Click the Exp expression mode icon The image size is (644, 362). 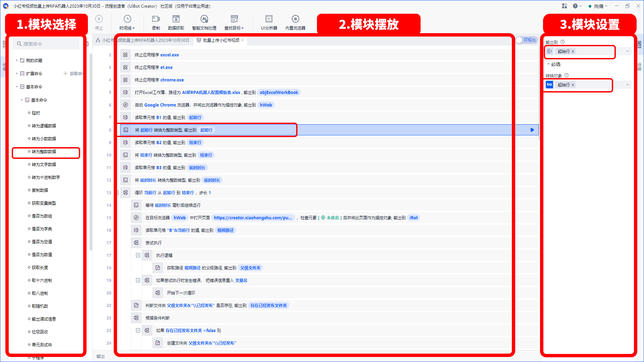[549, 85]
